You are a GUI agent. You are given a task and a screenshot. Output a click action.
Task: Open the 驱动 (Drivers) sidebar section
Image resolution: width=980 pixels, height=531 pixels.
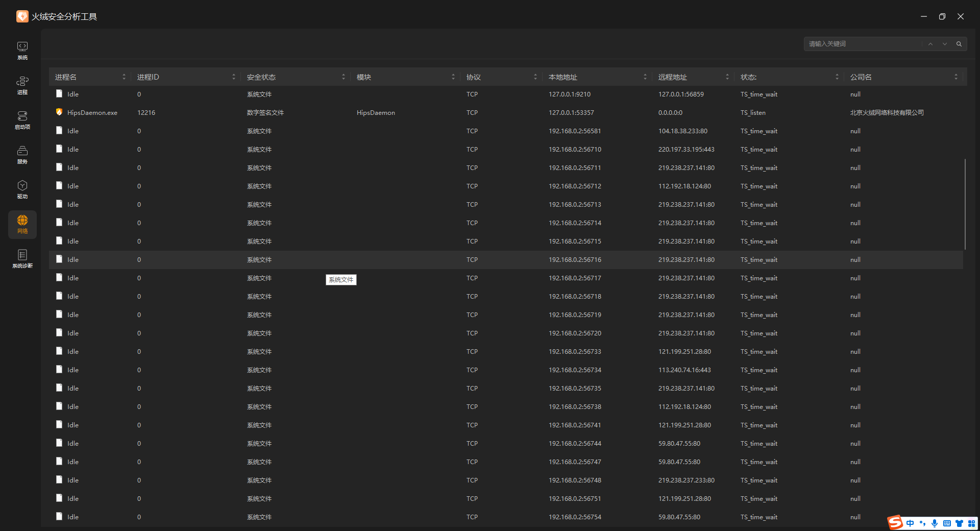pos(22,189)
